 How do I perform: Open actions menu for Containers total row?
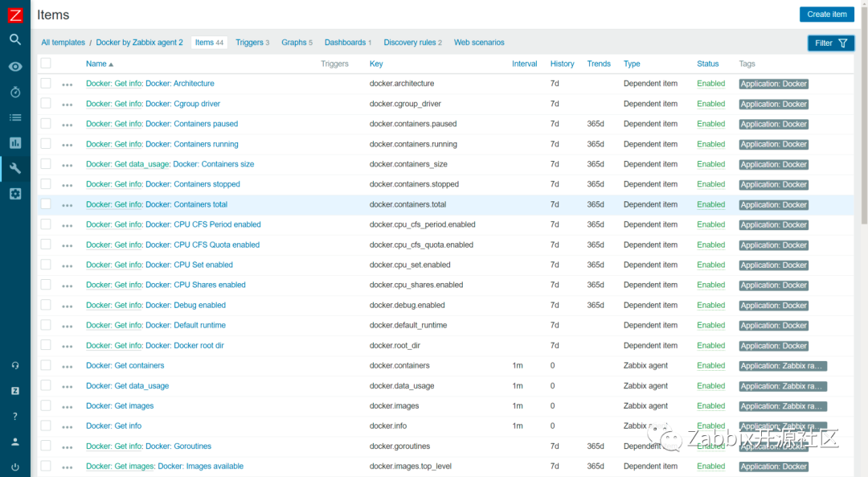click(67, 206)
